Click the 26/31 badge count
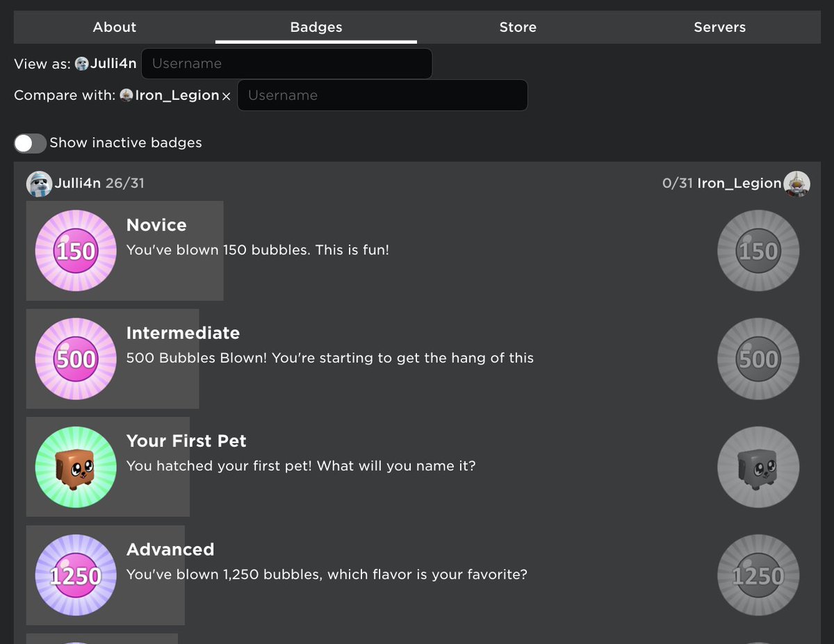The image size is (834, 644). [125, 183]
